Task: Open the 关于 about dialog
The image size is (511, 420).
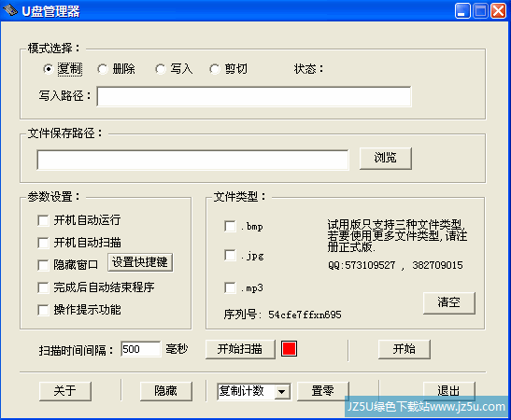Action: pos(65,391)
